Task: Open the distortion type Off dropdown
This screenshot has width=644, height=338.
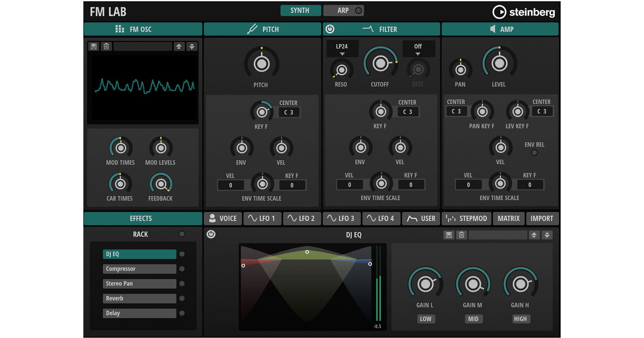Action: tap(418, 49)
